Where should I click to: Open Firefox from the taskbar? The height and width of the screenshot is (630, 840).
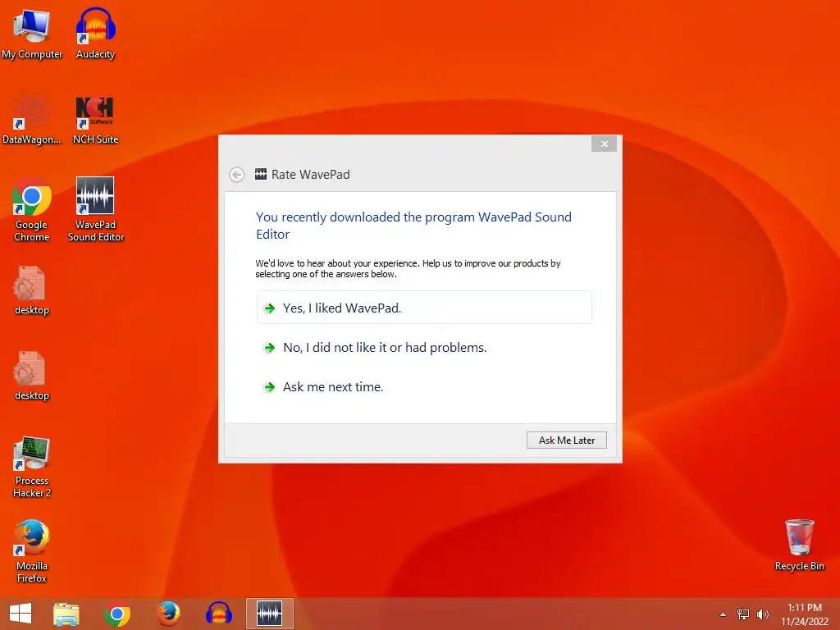pyautogui.click(x=168, y=614)
